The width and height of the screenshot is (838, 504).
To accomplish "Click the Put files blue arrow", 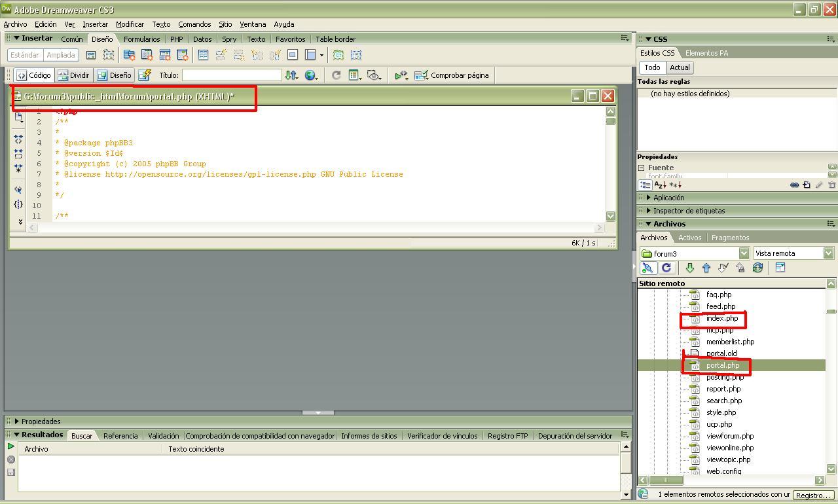I will tap(706, 268).
